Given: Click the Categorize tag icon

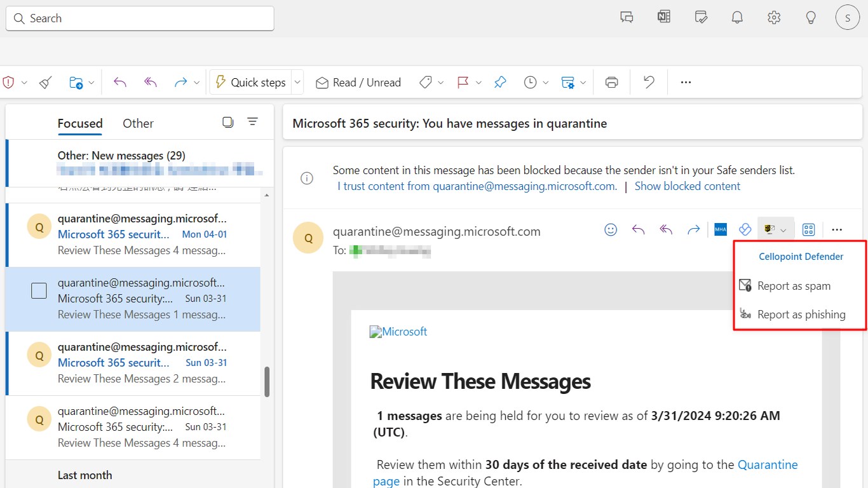Looking at the screenshot, I should pos(426,83).
